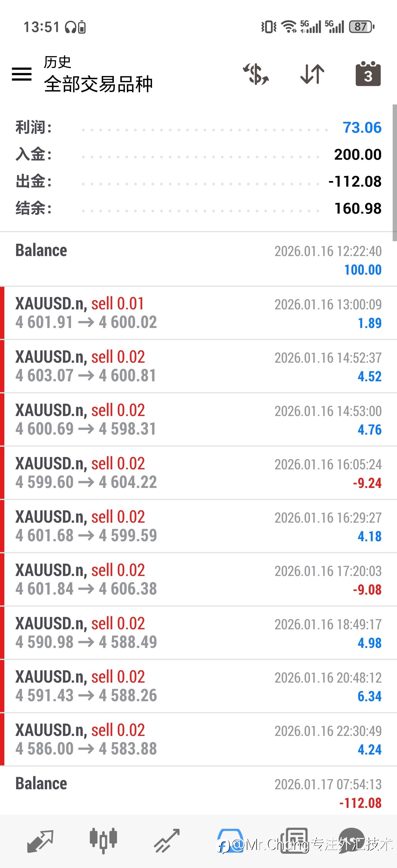Go to the Quotes tab with arrows icon
This screenshot has width=397, height=868.
(x=40, y=841)
